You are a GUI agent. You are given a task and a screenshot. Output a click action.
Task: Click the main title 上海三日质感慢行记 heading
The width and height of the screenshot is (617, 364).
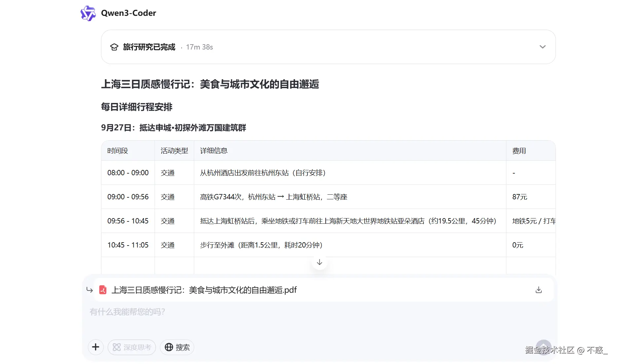[x=210, y=84]
